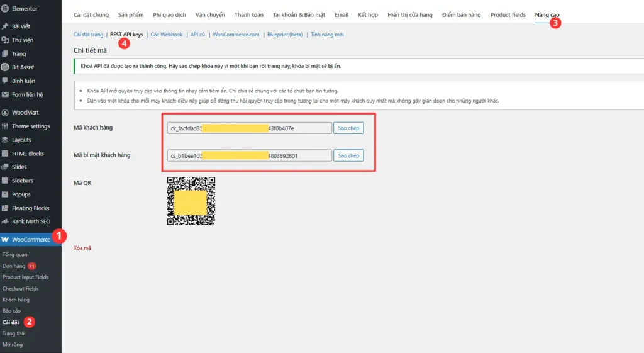Click the Sidebars icon

(5, 181)
